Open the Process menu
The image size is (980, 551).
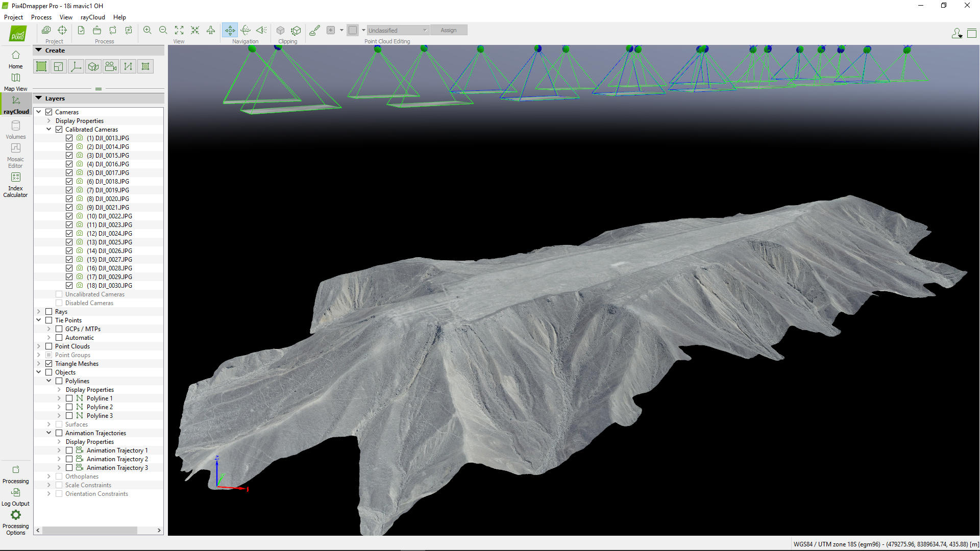pyautogui.click(x=41, y=17)
